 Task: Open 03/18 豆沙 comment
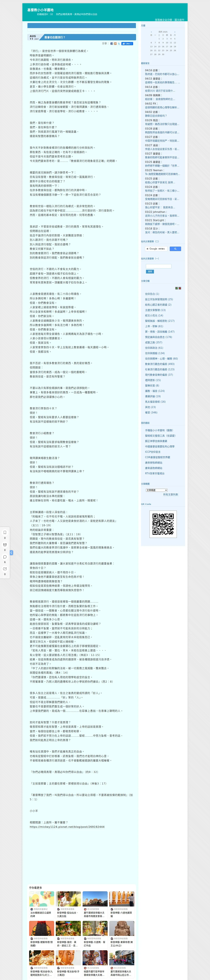162,232
